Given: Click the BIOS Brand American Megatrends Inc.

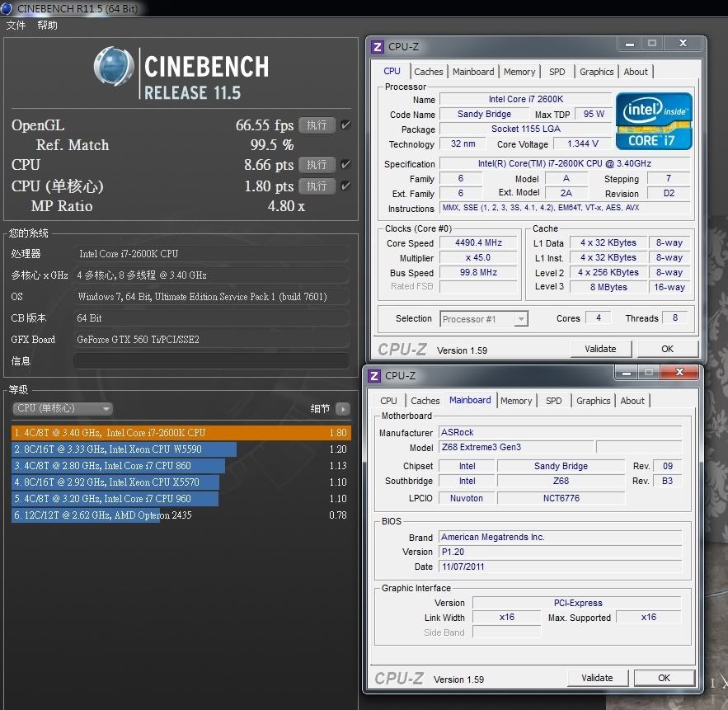Looking at the screenshot, I should point(560,537).
